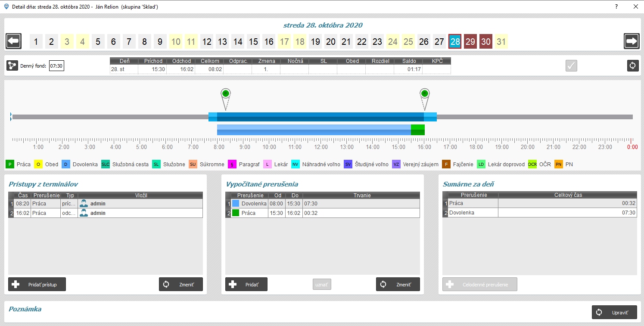Click the orange PN legend icon

pyautogui.click(x=559, y=164)
